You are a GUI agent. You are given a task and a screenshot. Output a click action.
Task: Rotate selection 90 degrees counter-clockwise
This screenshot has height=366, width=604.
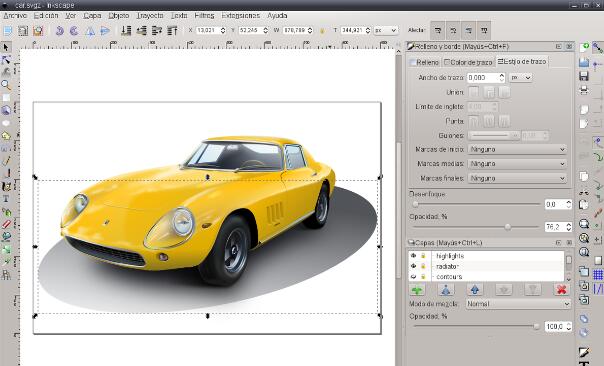pyautogui.click(x=59, y=30)
